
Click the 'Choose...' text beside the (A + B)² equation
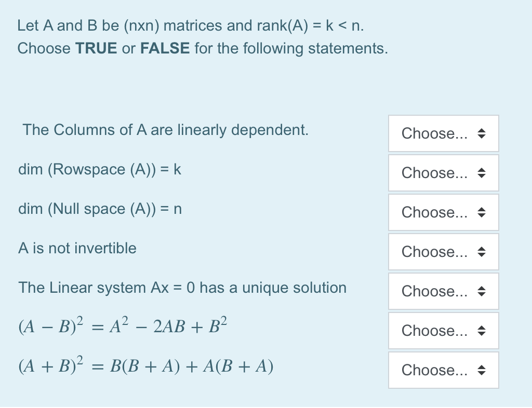434,370
